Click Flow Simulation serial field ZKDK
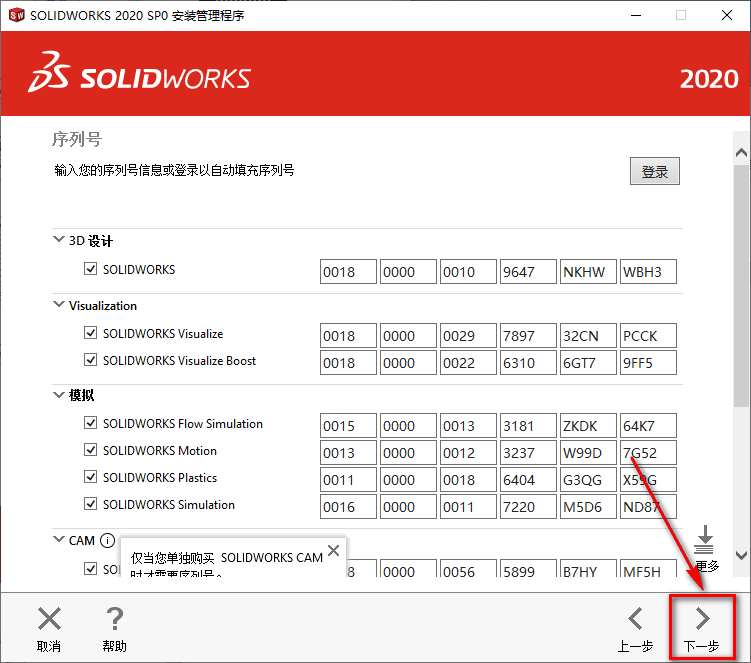Viewport: 751px width, 663px height. [x=588, y=425]
